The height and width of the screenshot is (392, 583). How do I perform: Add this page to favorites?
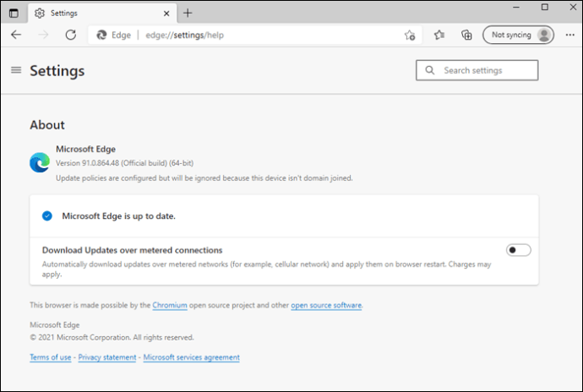click(410, 35)
